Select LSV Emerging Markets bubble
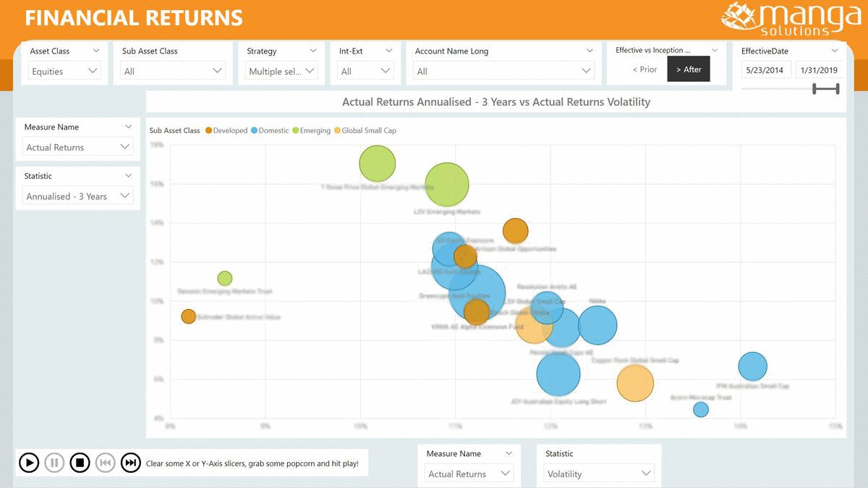The height and width of the screenshot is (488, 868). [x=447, y=185]
